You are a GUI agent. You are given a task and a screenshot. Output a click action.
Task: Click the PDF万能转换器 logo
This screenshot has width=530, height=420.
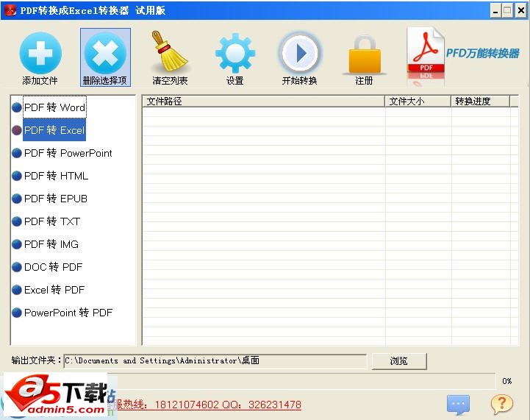pyautogui.click(x=463, y=54)
